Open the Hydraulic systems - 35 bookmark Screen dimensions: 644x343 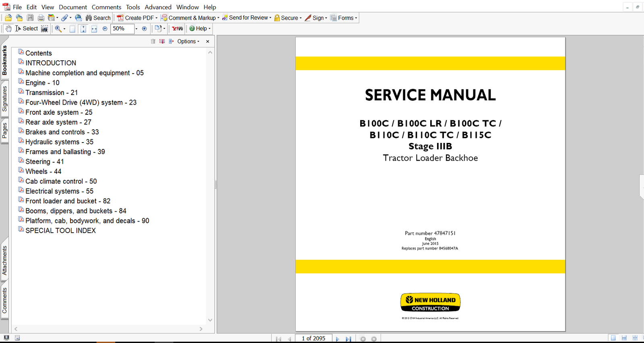click(x=59, y=142)
